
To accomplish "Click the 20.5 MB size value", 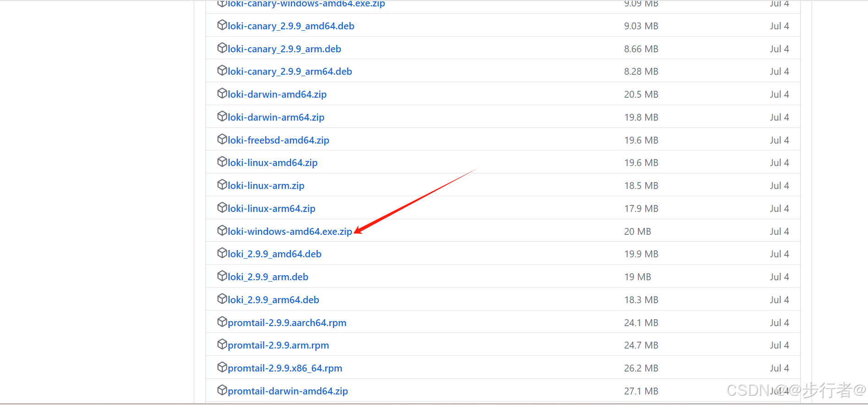I will coord(641,94).
